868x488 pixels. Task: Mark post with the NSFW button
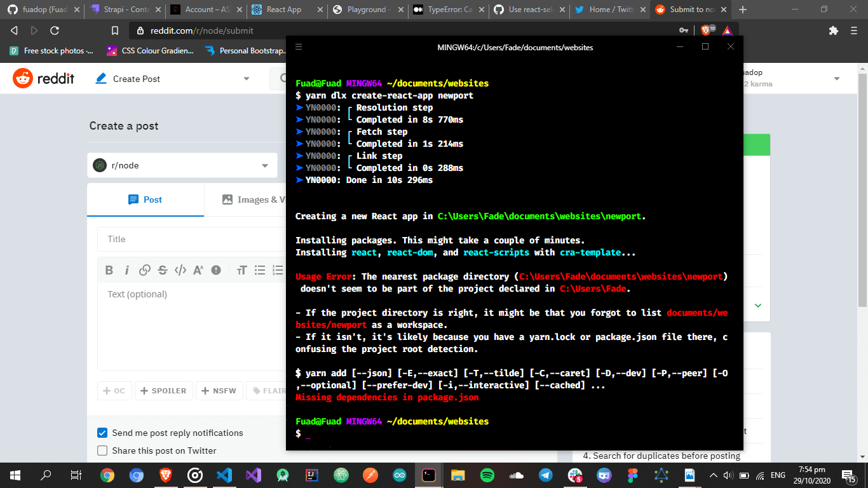219,391
